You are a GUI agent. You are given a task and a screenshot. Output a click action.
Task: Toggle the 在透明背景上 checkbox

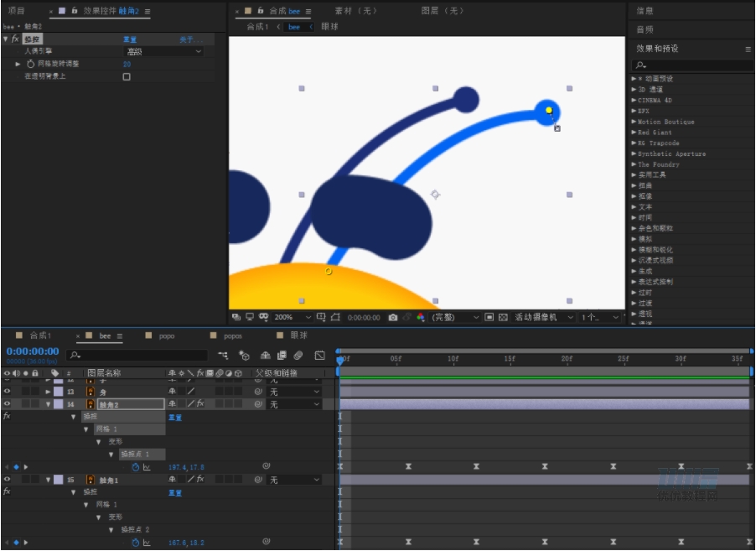point(127,76)
